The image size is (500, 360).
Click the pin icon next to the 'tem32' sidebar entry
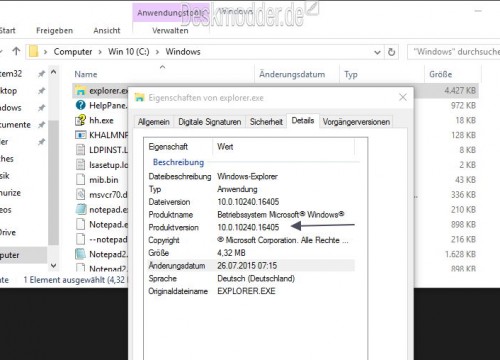click(41, 73)
